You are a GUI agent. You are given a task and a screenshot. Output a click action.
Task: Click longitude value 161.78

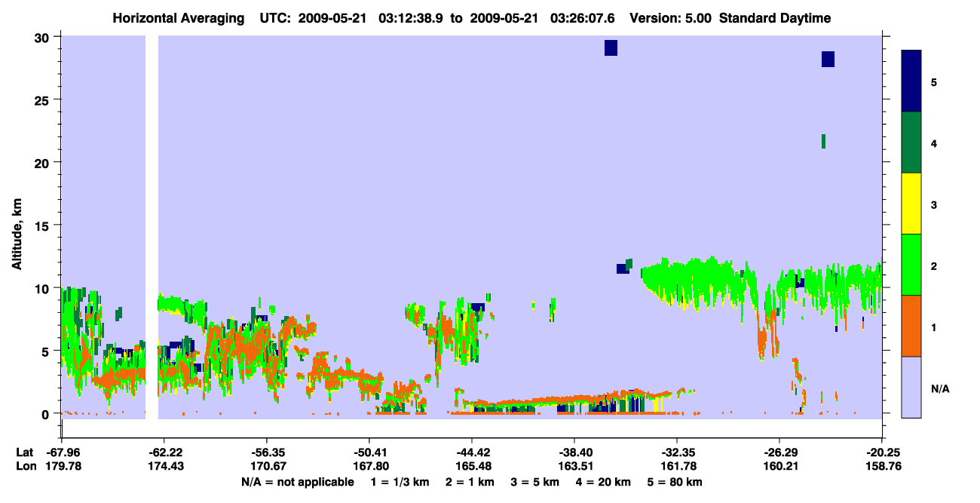coord(678,466)
